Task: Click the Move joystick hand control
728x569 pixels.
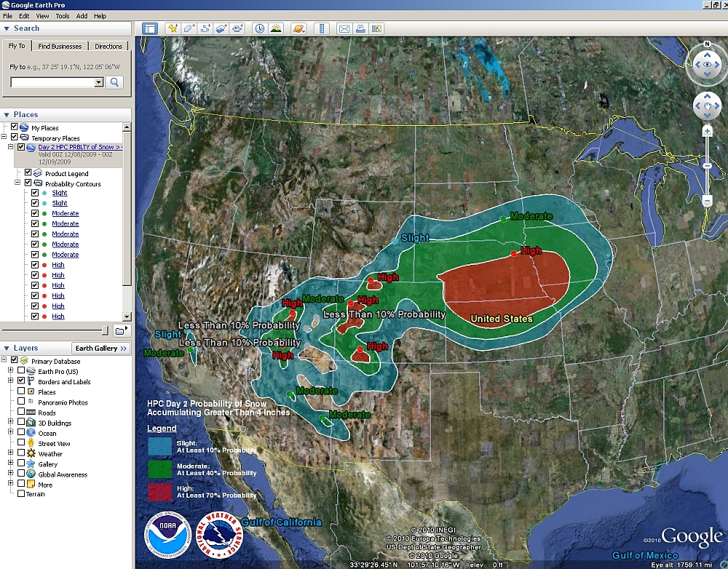Action: 707,106
